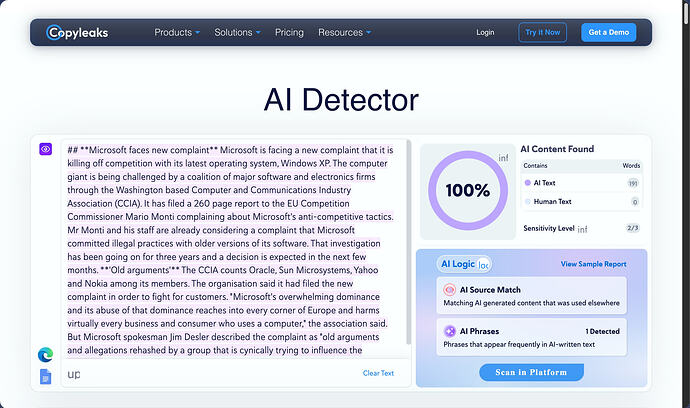Click the Copyleaks logo
The image size is (690, 408).
[77, 33]
